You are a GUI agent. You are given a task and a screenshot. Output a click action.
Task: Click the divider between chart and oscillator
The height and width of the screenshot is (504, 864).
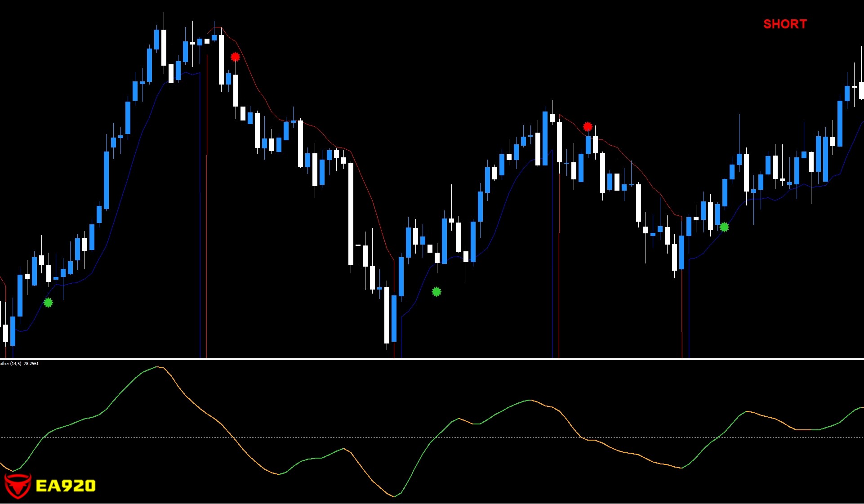click(x=432, y=359)
